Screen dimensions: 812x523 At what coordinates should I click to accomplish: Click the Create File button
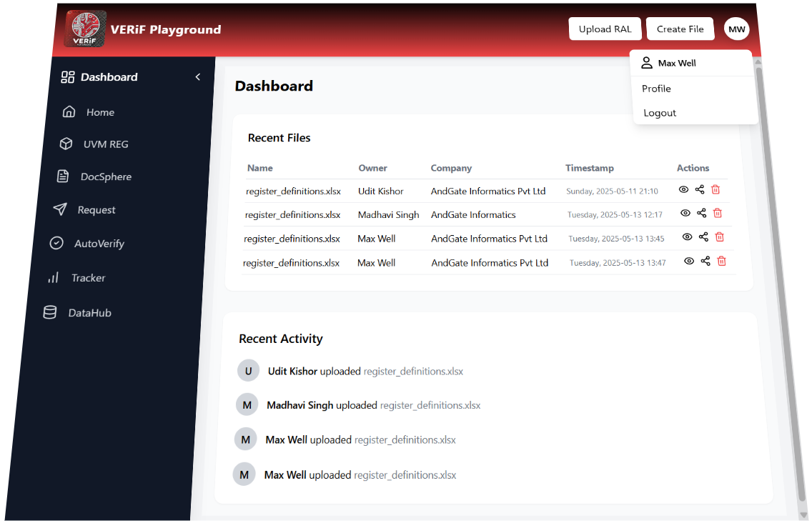(680, 29)
